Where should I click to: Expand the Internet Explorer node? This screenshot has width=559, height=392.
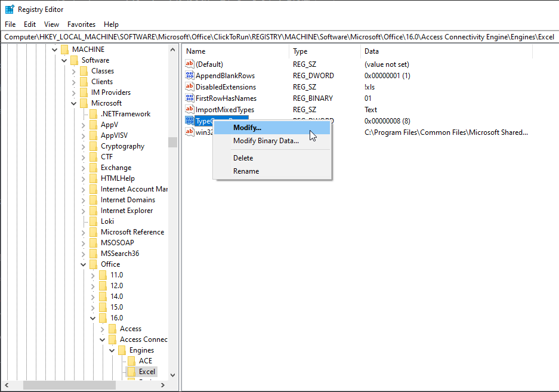[x=83, y=210]
